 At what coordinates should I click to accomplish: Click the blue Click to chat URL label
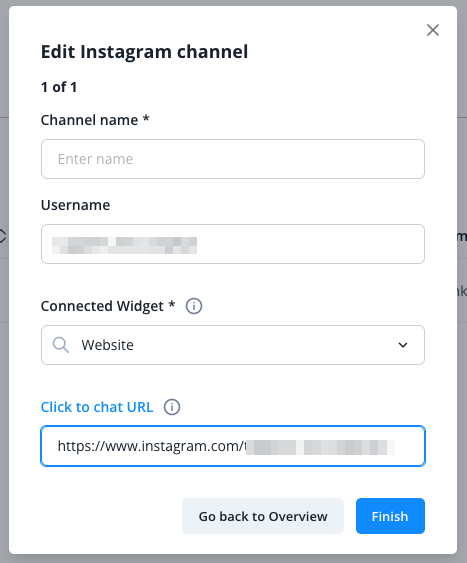[x=97, y=407]
